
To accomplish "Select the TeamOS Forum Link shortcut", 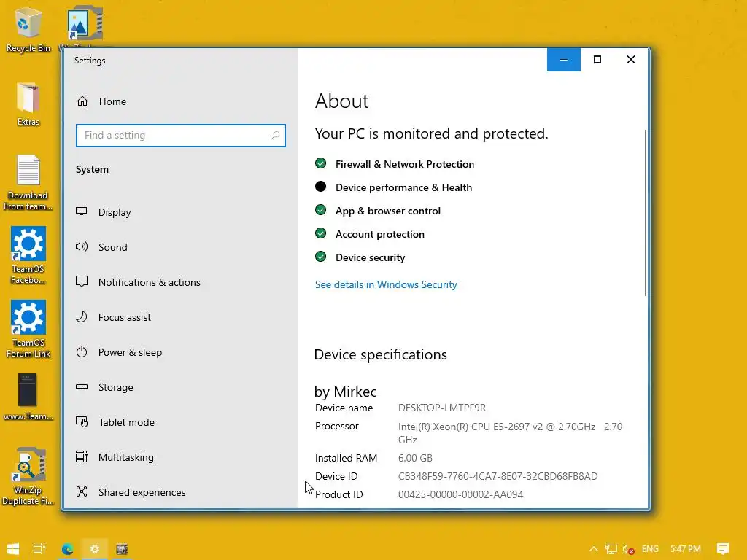I will click(28, 329).
